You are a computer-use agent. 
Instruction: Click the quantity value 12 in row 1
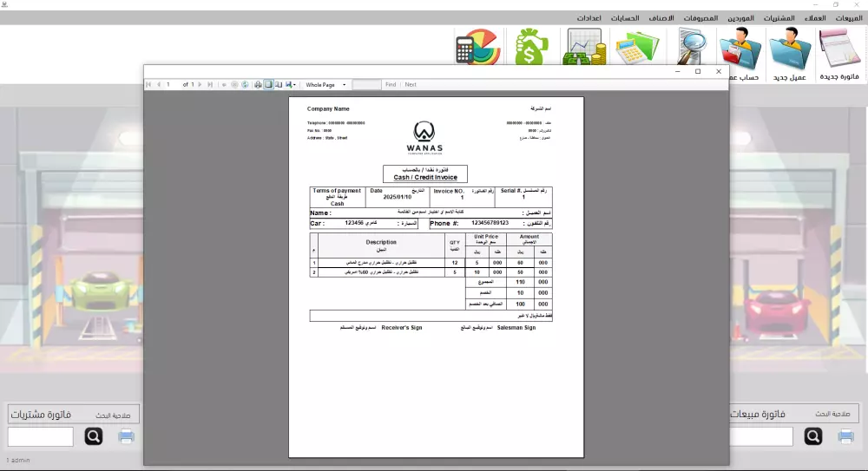click(455, 263)
